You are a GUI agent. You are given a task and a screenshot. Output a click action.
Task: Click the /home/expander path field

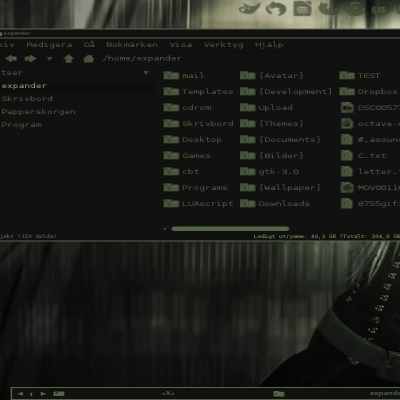(x=250, y=59)
